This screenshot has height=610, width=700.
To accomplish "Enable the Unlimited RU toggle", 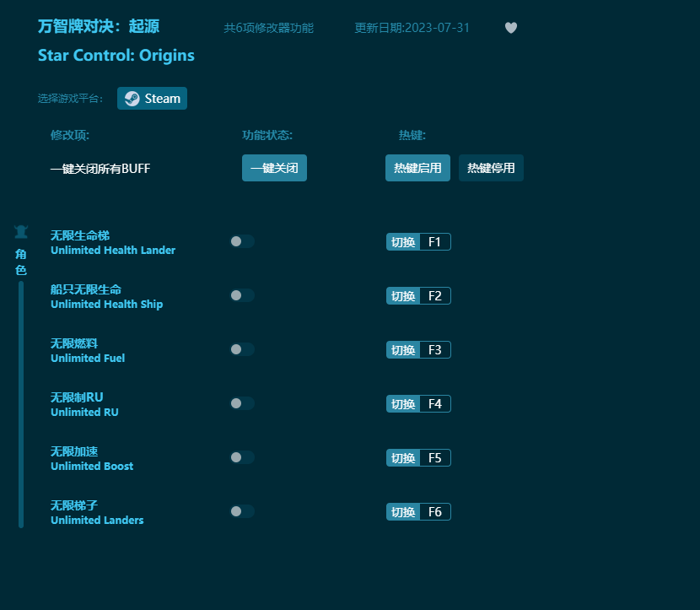I will (242, 403).
